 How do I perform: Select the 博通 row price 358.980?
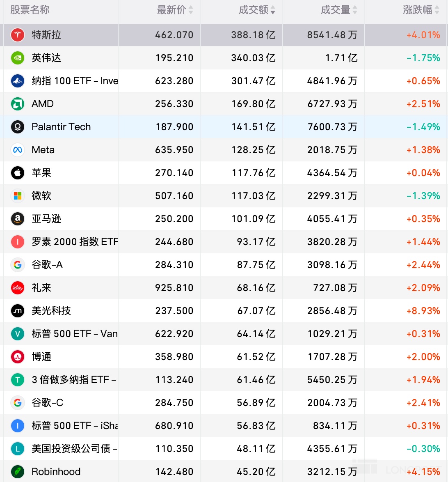174,357
